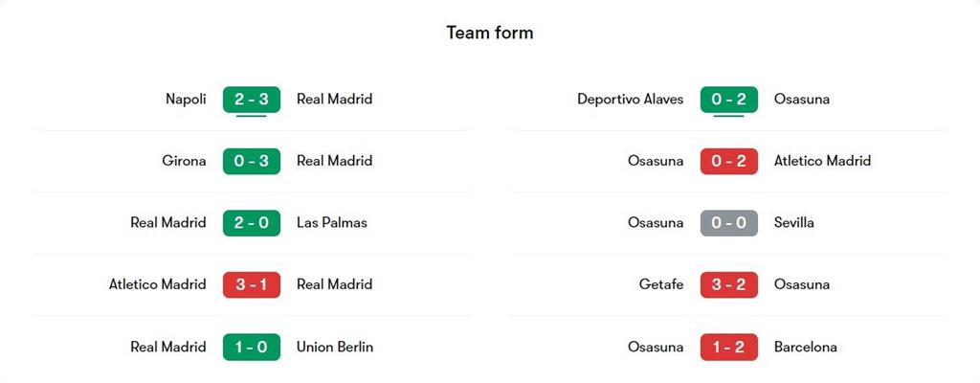Open the Deportivo Alaves team link
The image size is (980, 383).
[x=631, y=99]
